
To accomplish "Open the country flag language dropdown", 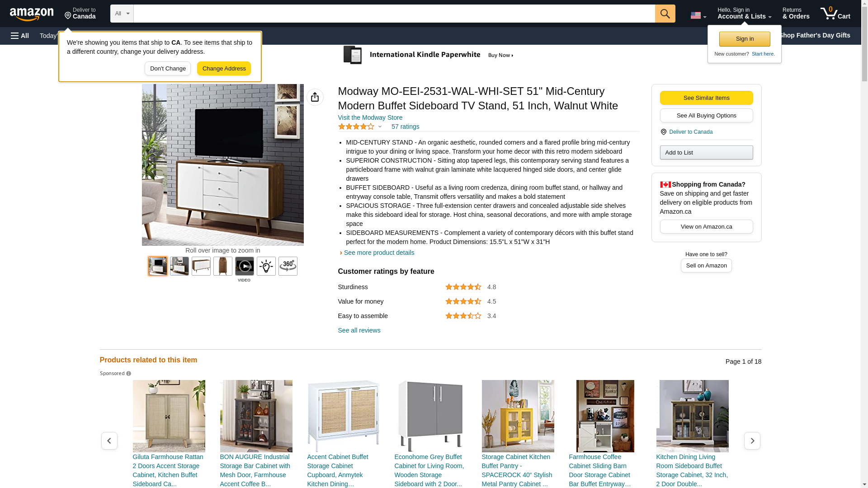I will pyautogui.click(x=698, y=15).
